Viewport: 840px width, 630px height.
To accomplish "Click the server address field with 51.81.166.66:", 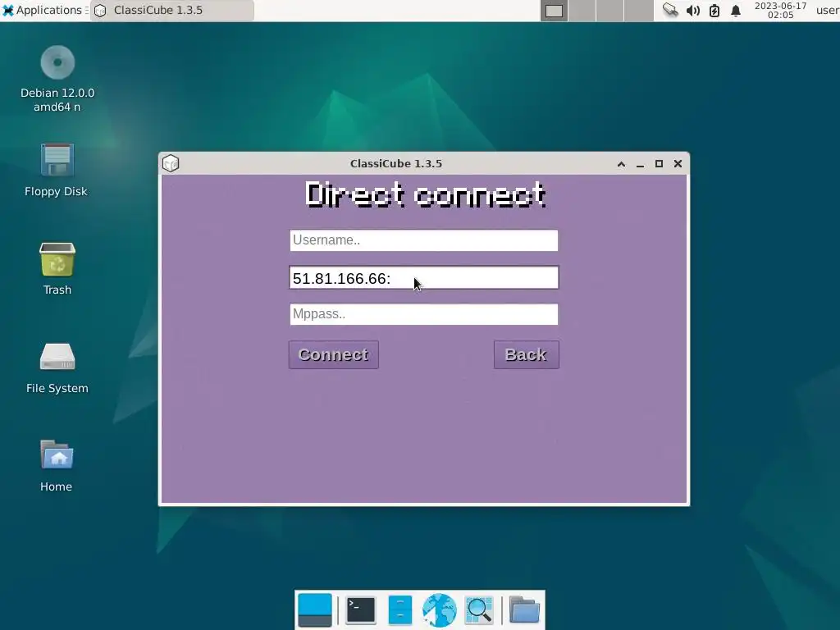I will 424,277.
